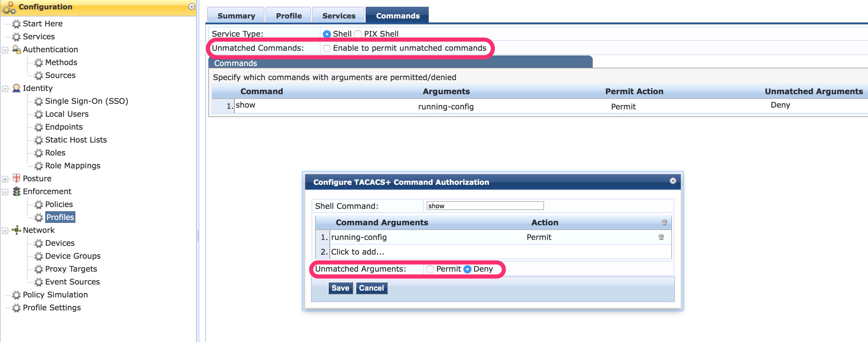Image resolution: width=868 pixels, height=342 pixels.
Task: Enable permitting unmatched commands
Action: pyautogui.click(x=327, y=48)
